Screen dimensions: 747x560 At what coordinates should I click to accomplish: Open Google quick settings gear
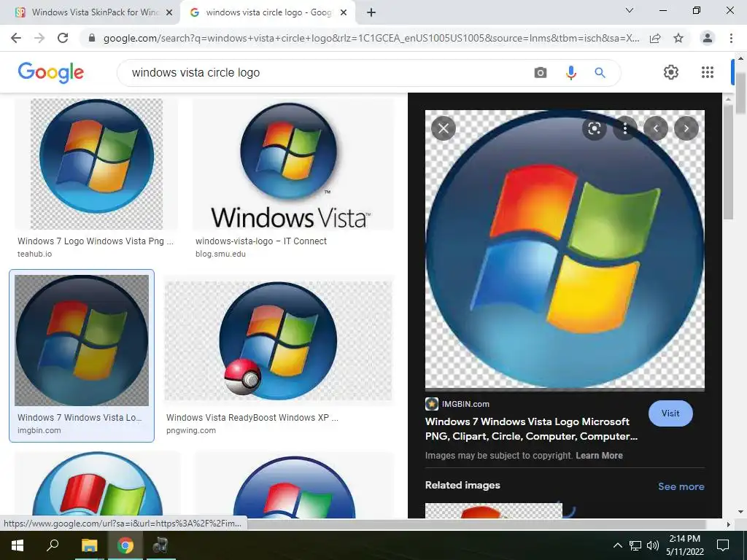[671, 72]
